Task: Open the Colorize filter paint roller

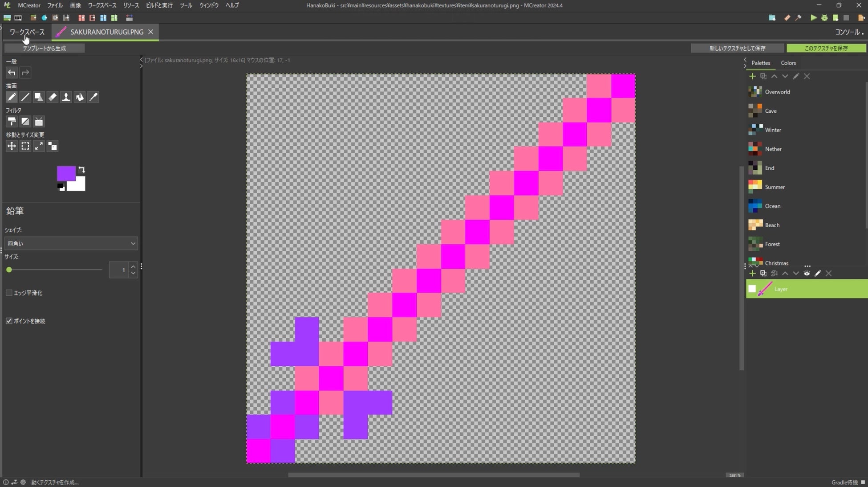Action: 12,122
